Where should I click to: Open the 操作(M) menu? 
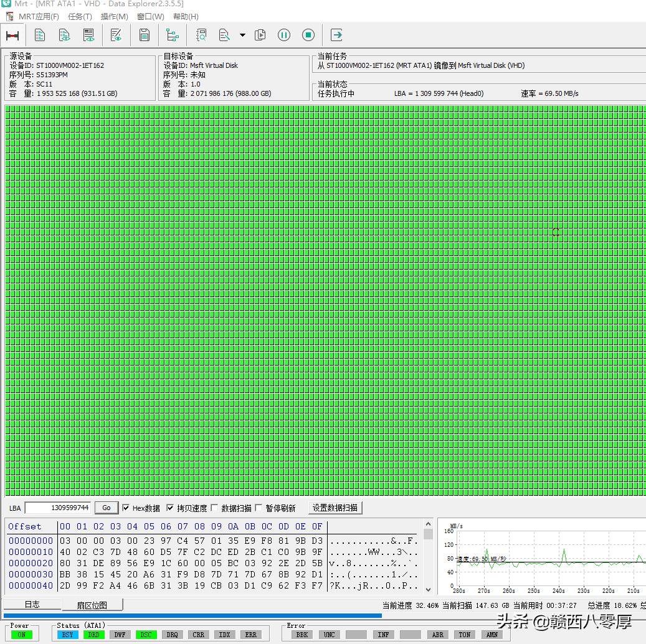[114, 17]
